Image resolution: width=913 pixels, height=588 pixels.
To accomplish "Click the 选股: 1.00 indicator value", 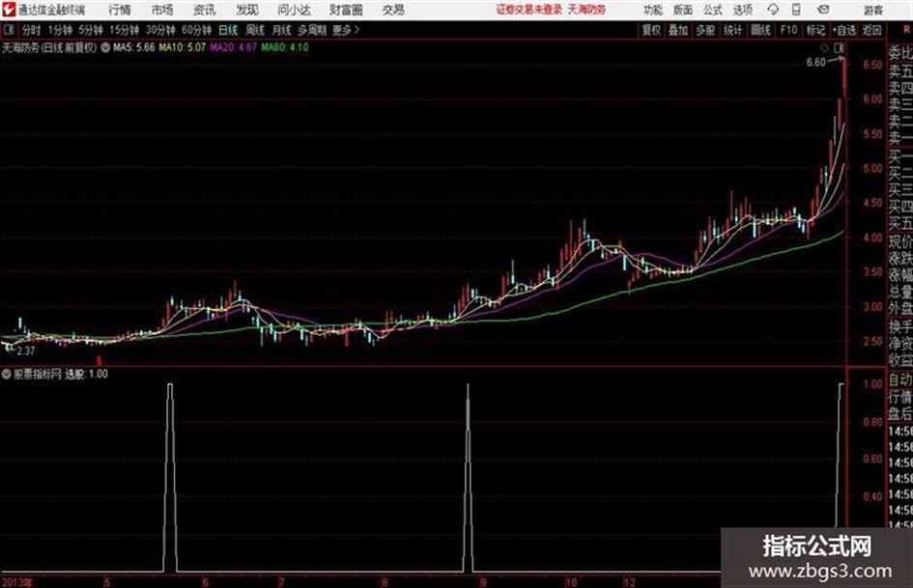I will [86, 374].
